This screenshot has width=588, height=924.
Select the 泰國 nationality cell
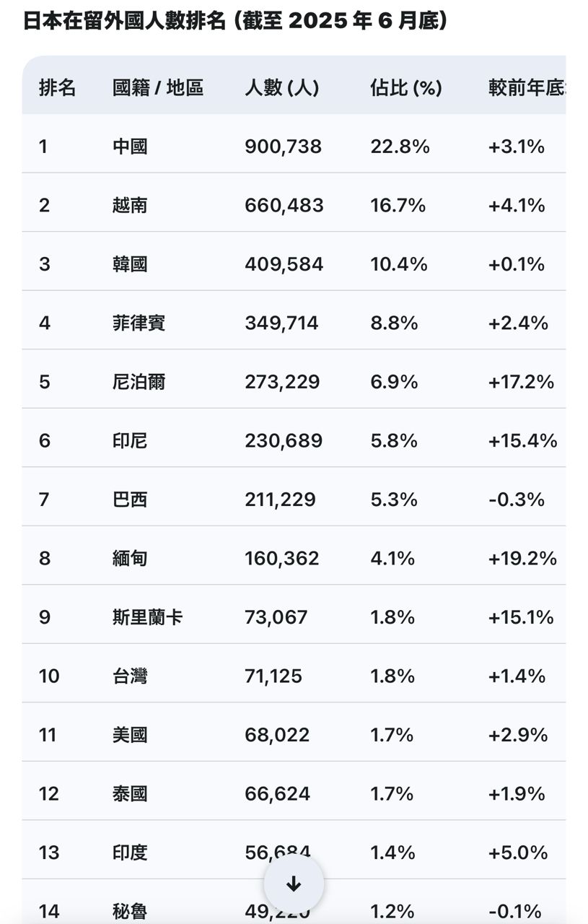click(130, 794)
